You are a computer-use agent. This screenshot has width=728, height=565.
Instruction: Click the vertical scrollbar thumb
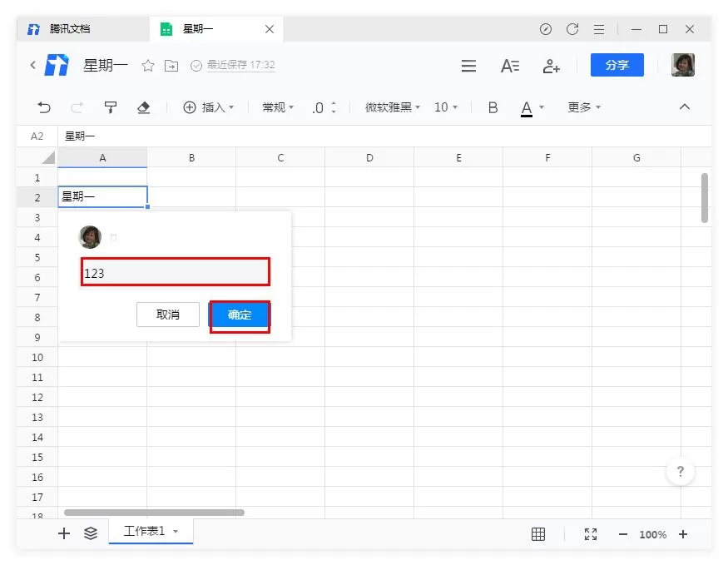(x=705, y=198)
